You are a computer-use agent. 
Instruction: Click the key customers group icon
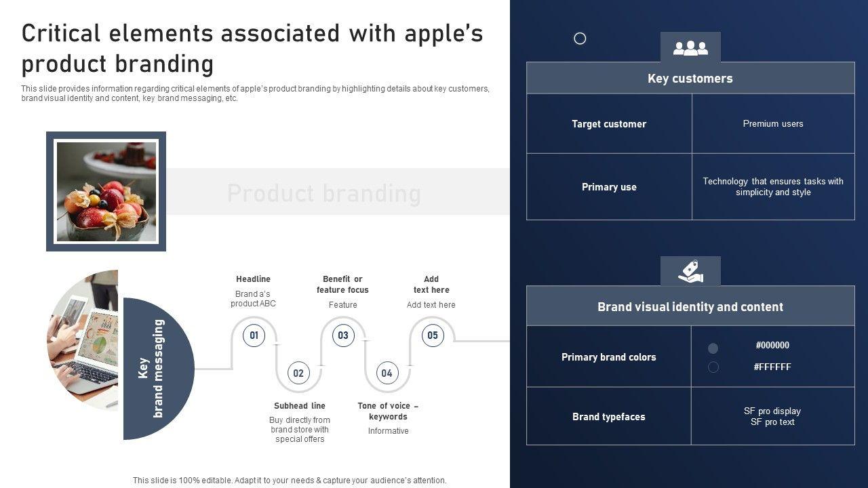tap(690, 48)
